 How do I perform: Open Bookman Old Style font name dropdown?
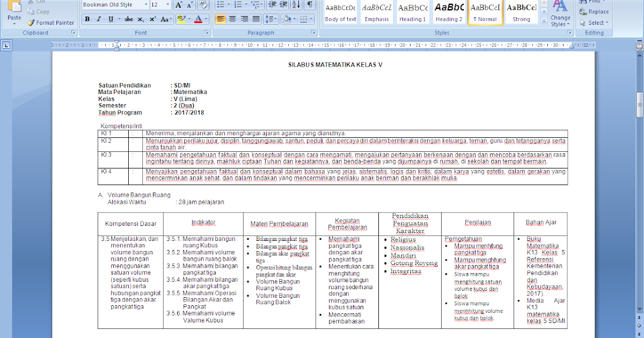[146, 5]
